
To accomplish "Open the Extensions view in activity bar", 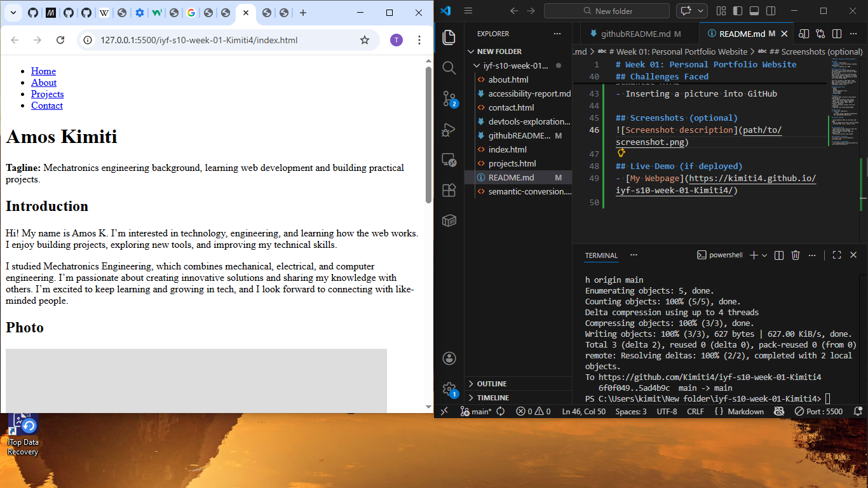I will tap(449, 190).
